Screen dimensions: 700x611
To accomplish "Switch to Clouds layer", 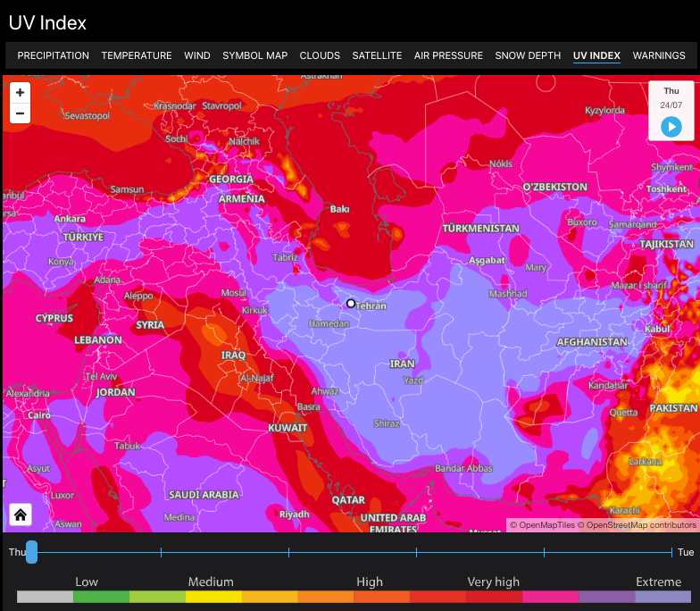I will coord(320,55).
